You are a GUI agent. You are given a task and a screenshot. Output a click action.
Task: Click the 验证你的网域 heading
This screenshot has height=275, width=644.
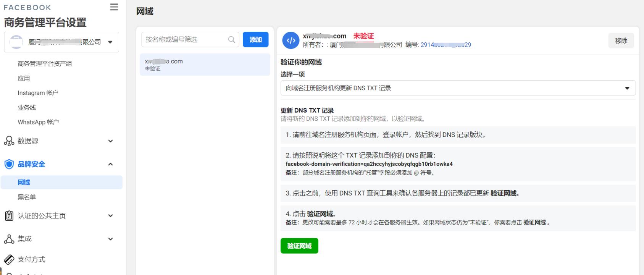301,62
